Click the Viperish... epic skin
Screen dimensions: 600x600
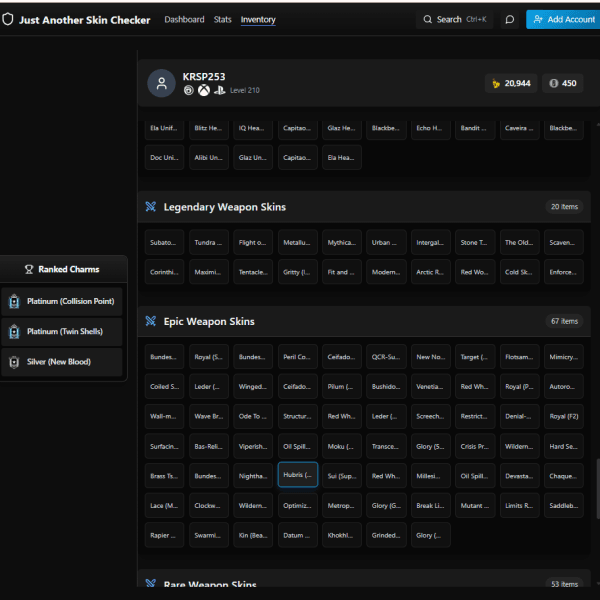point(253,446)
